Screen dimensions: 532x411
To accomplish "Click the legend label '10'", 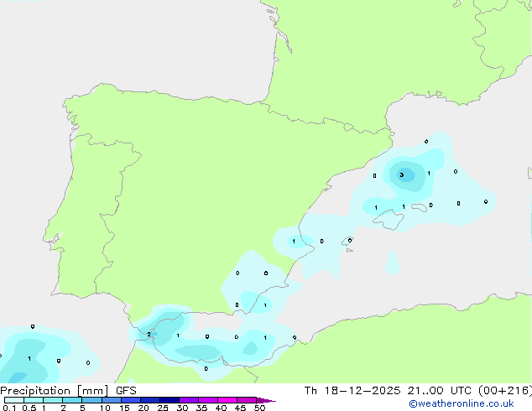I will pos(105,408).
